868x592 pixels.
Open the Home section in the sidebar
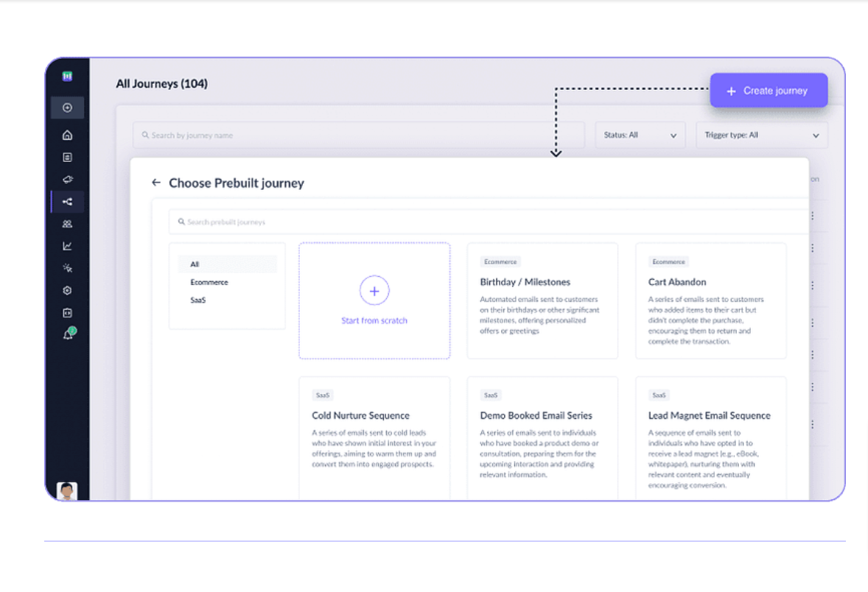67,135
